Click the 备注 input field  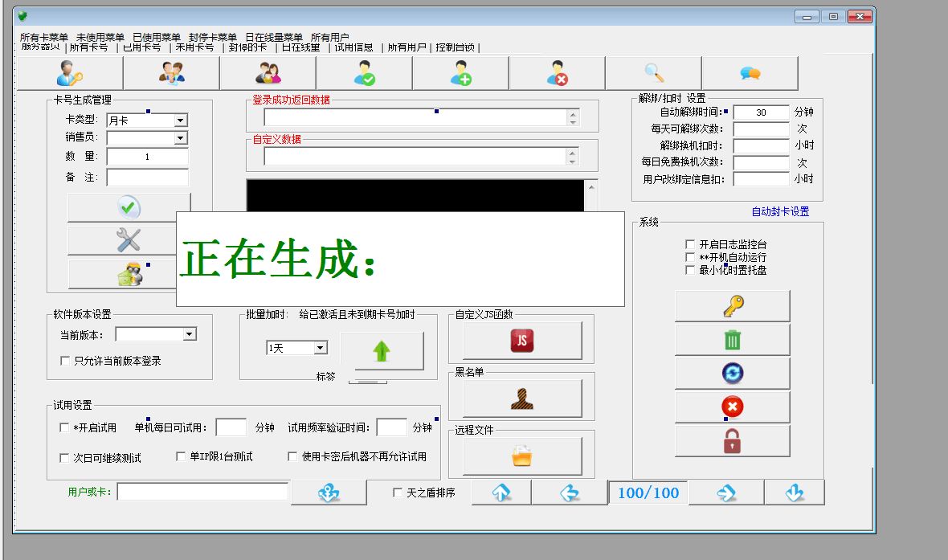tap(147, 178)
